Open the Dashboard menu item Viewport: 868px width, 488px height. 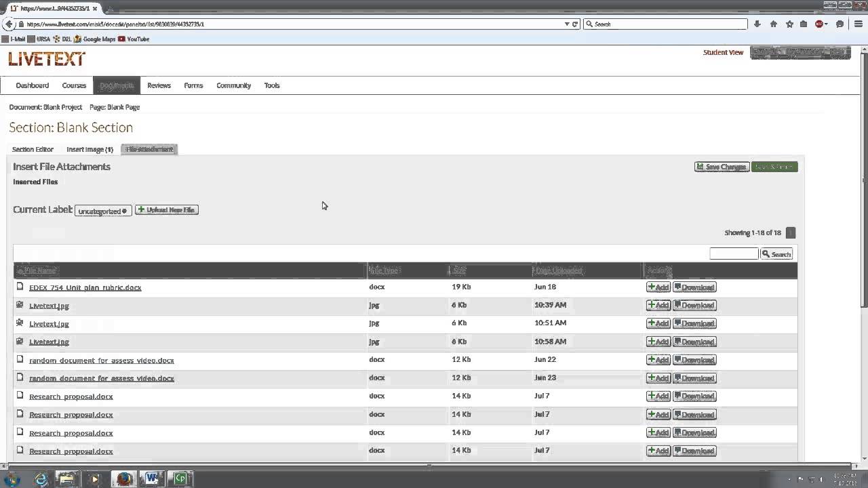click(x=33, y=85)
